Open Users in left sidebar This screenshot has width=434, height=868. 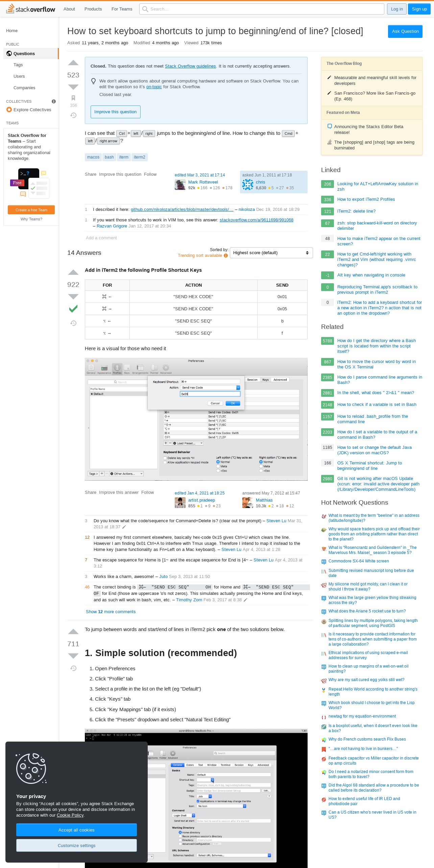point(19,76)
